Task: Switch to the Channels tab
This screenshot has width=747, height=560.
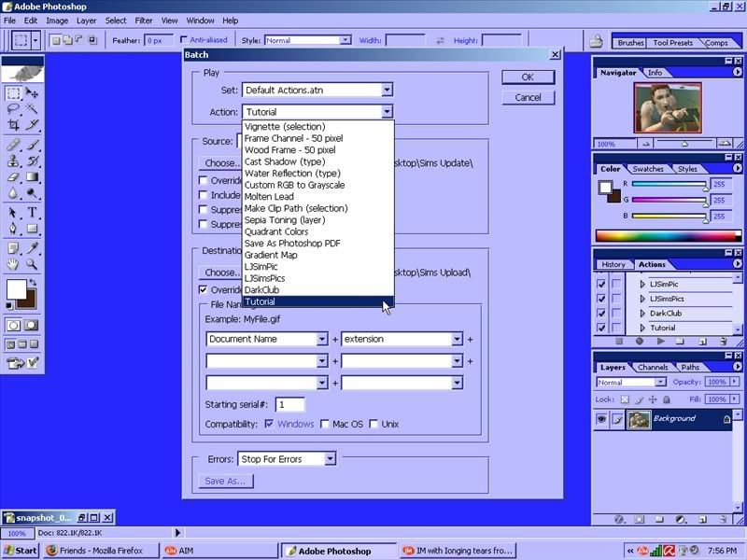Action: tap(653, 367)
